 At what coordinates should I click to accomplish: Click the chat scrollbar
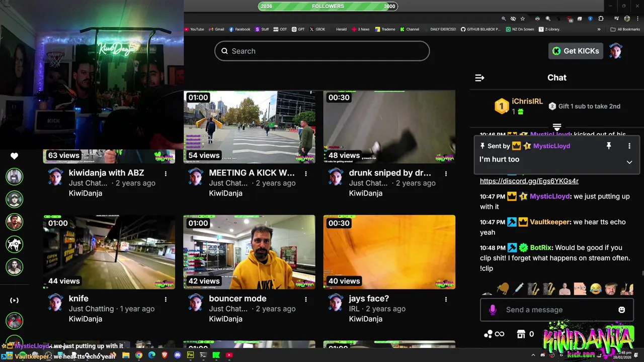642,274
